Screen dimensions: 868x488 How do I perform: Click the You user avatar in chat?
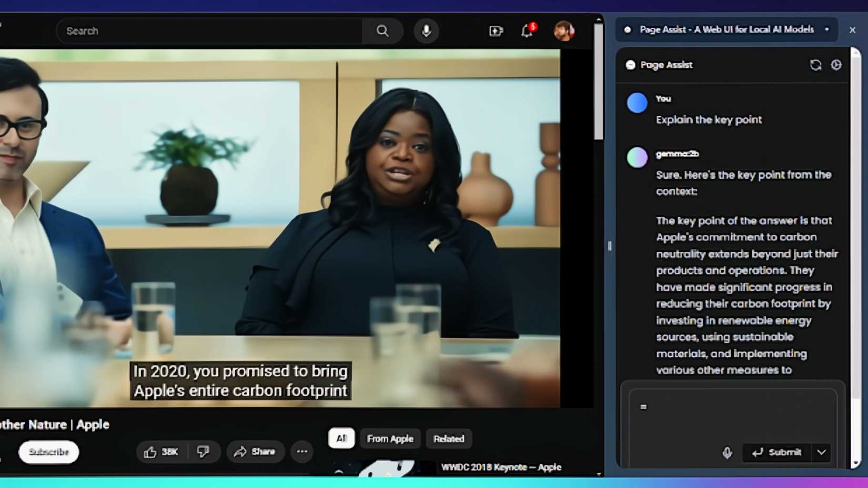tap(637, 103)
